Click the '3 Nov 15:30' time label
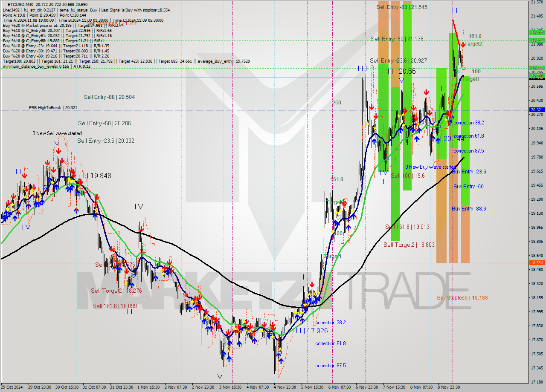The image size is (546, 392). (230, 387)
